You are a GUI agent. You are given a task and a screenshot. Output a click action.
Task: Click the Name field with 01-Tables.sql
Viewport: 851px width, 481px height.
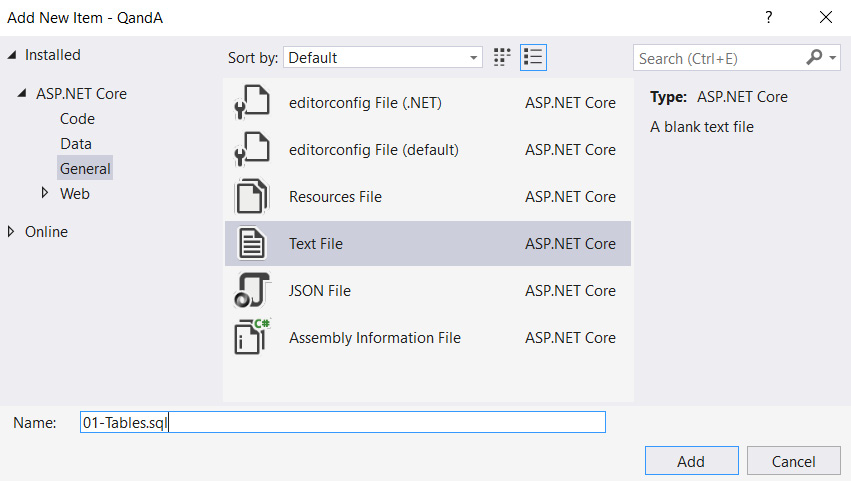343,422
